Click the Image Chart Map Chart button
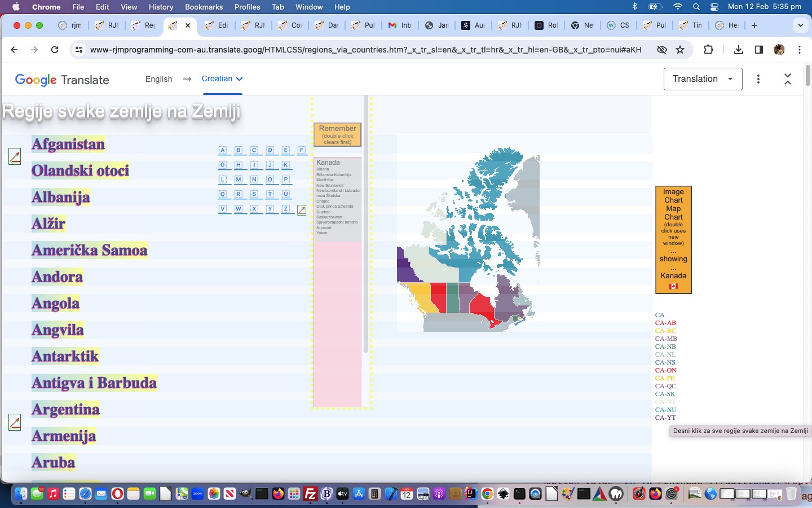This screenshot has width=812, height=508. tap(673, 240)
